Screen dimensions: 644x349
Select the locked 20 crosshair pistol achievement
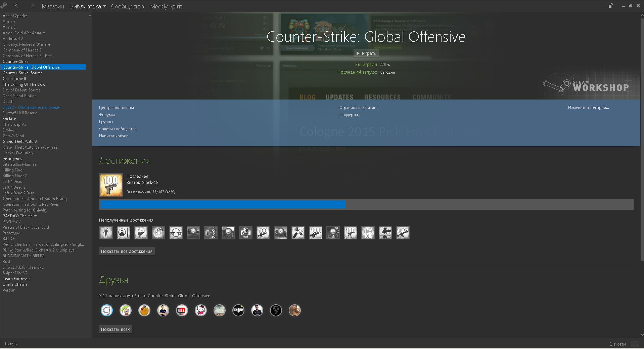[x=158, y=233]
